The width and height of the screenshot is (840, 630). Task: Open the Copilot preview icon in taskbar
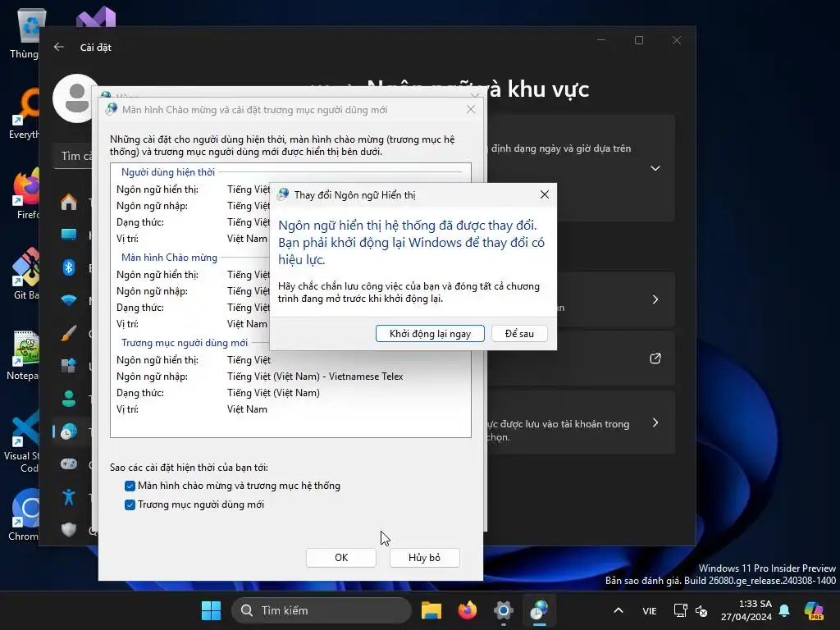(814, 610)
